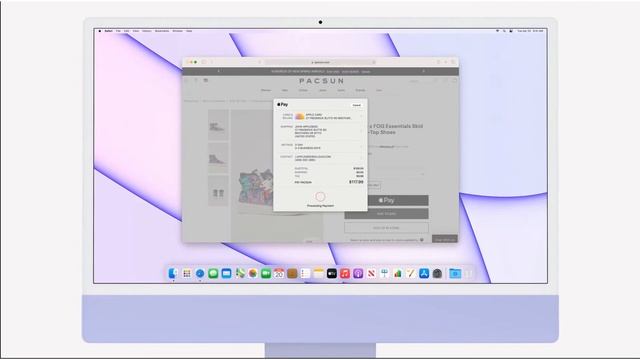Open the Bookmarks menu
This screenshot has width=640, height=360.
click(x=162, y=31)
